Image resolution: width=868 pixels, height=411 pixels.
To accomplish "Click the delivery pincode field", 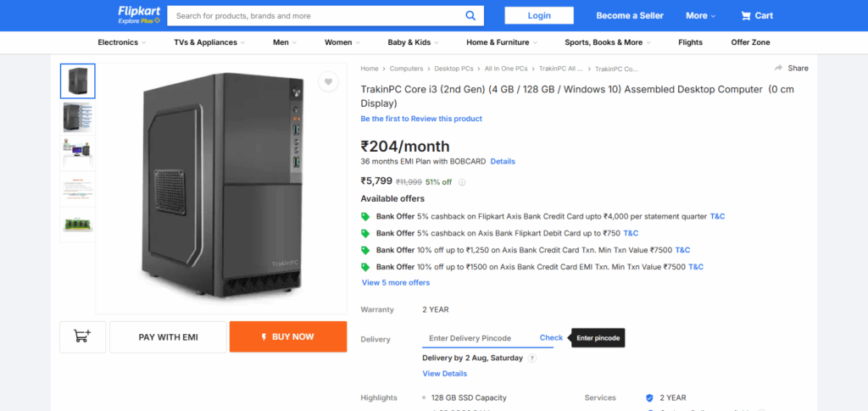I will 477,338.
